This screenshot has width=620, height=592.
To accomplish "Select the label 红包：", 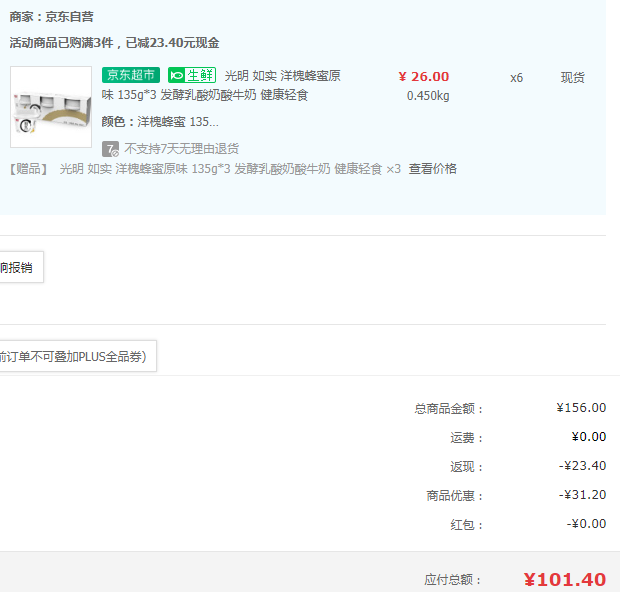I will [x=467, y=525].
